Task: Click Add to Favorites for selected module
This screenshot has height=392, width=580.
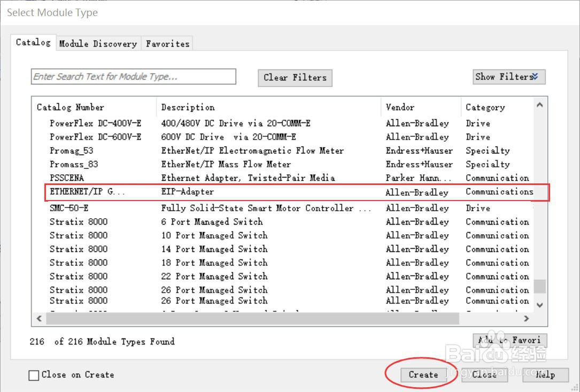Action: point(509,340)
